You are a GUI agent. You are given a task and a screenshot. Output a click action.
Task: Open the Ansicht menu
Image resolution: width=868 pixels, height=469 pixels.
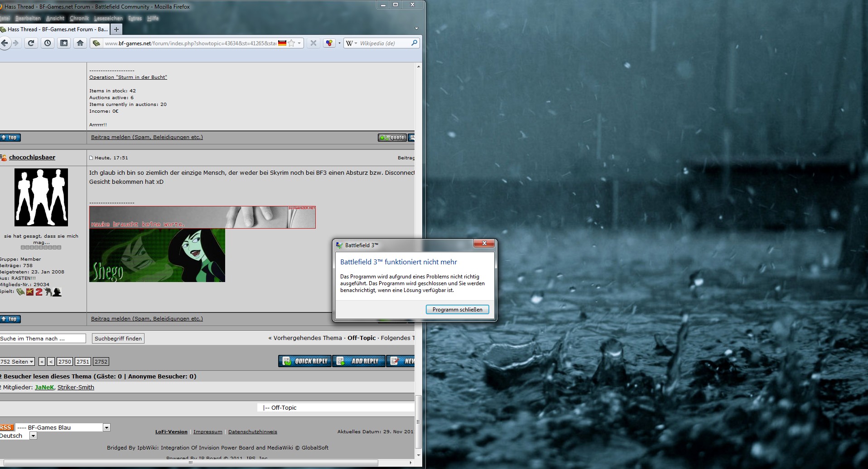(55, 18)
